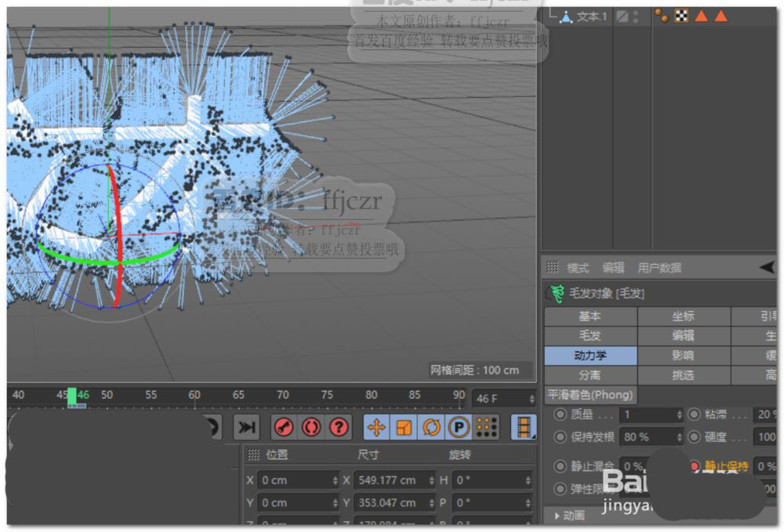Click the current frame 46 F stepper arrows

(532, 399)
